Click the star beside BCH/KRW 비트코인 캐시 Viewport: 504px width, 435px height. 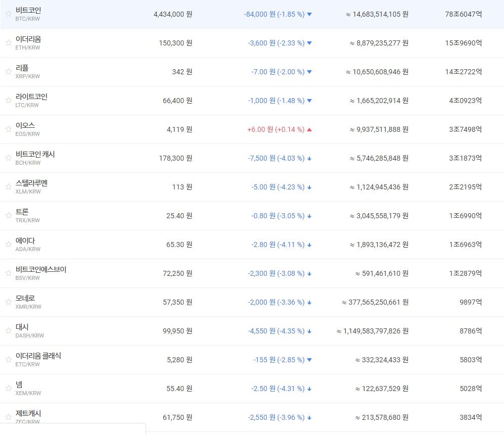[8, 158]
